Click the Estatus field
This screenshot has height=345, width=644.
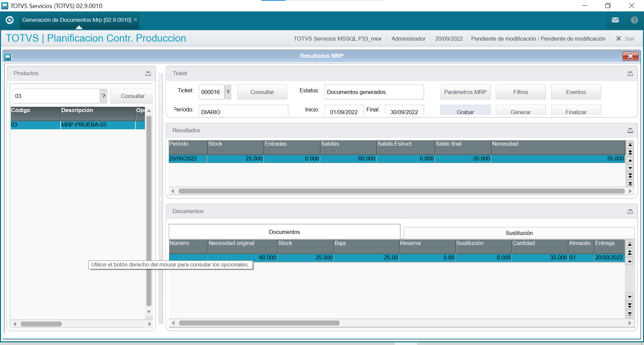pos(374,92)
